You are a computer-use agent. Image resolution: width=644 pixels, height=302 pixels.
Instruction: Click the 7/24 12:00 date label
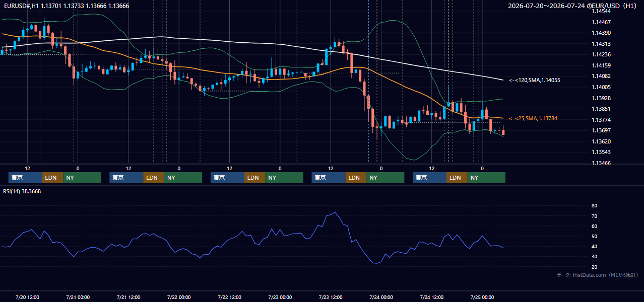431,297
